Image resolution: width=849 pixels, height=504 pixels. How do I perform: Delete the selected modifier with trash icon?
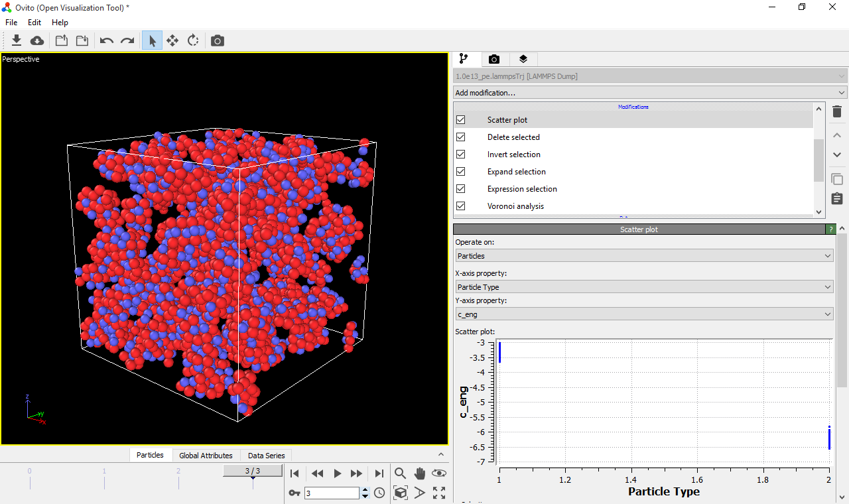click(x=837, y=112)
